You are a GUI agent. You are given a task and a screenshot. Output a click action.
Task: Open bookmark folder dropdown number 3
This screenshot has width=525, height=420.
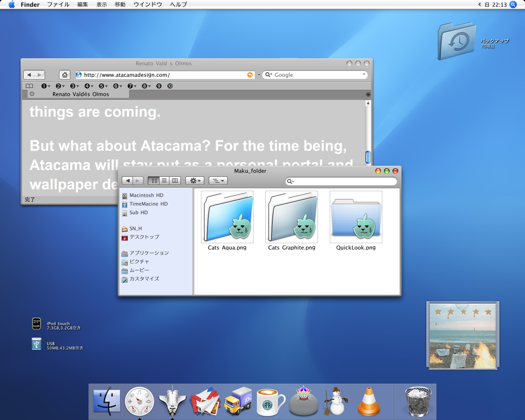tap(75, 86)
